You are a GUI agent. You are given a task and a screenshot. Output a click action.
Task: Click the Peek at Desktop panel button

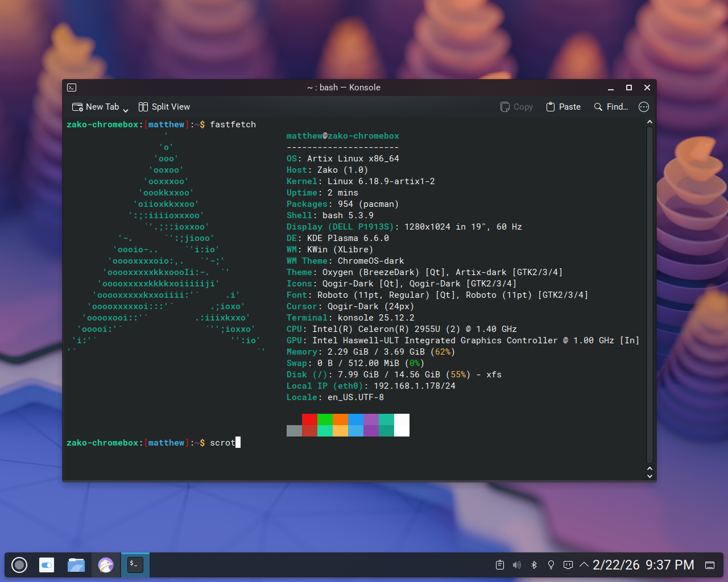click(x=710, y=565)
